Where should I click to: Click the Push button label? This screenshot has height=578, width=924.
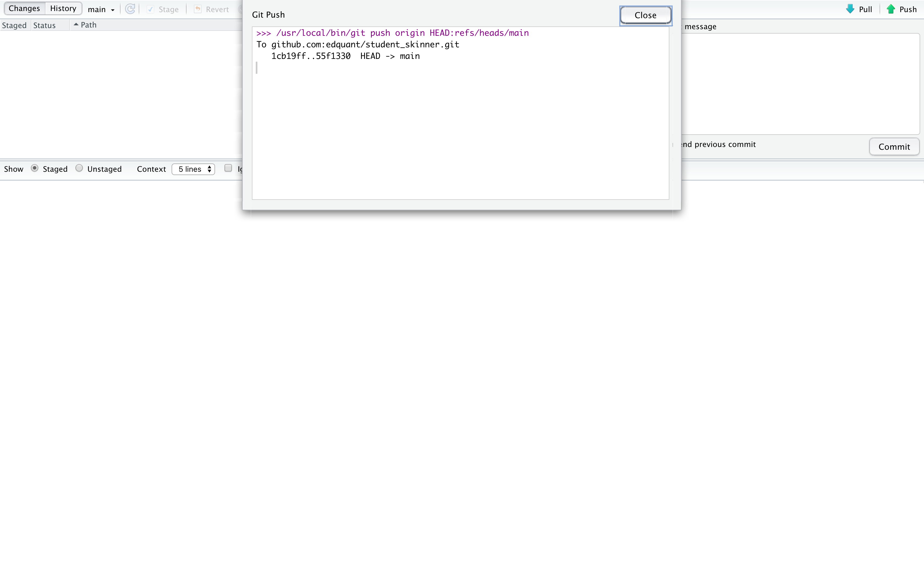[908, 10]
